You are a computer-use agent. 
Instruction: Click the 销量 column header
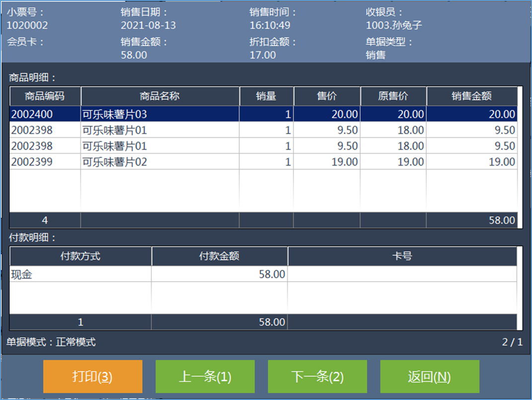[266, 96]
